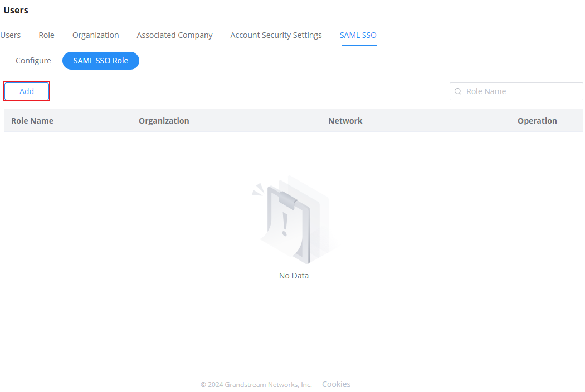Go to the Organization tab

point(95,35)
